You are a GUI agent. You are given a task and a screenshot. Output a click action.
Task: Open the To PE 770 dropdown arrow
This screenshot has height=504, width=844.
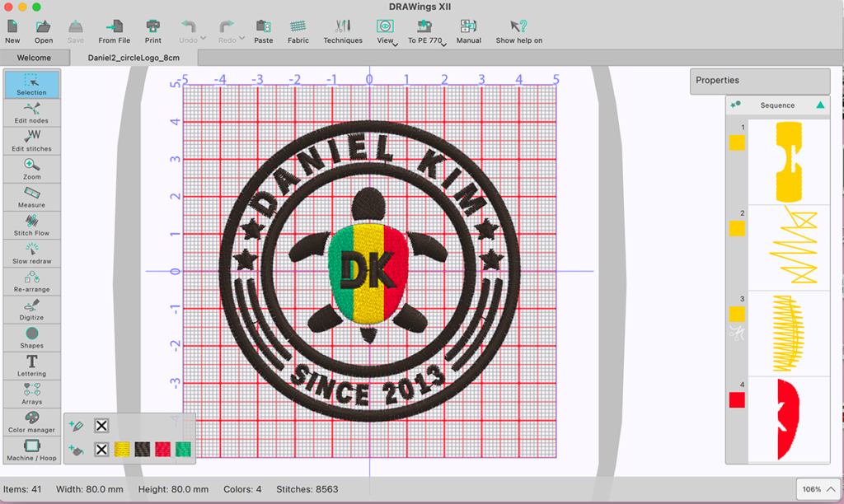click(443, 44)
